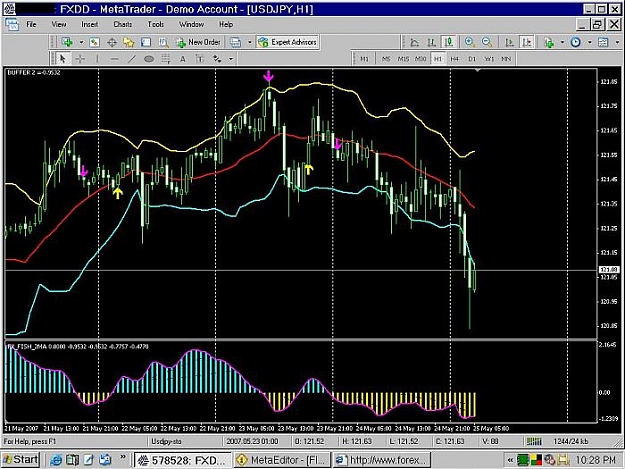
Task: Expand the Indicators dropdown arrow
Action: pyautogui.click(x=562, y=42)
